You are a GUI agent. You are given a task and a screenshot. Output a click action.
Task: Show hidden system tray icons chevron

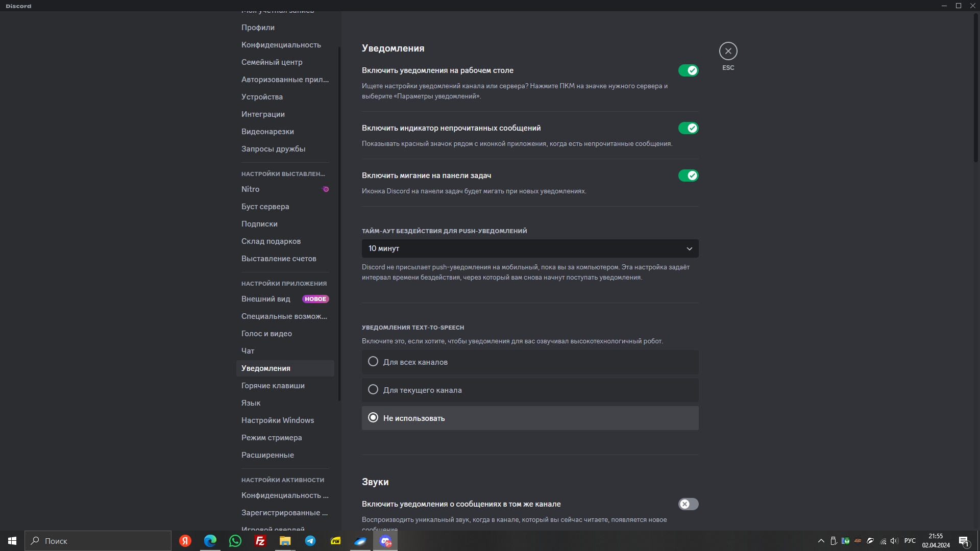coord(821,541)
